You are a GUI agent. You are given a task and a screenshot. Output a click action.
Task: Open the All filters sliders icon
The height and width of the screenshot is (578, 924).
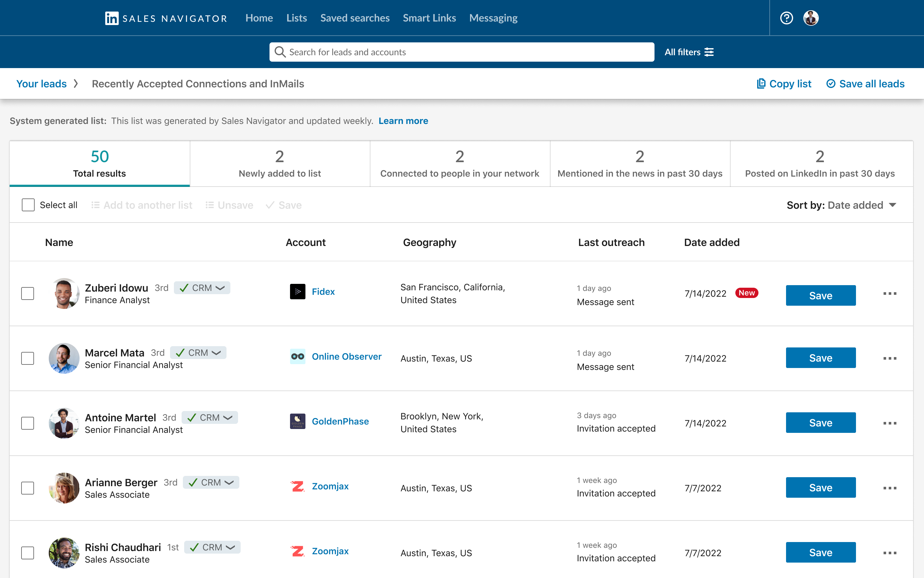(709, 52)
